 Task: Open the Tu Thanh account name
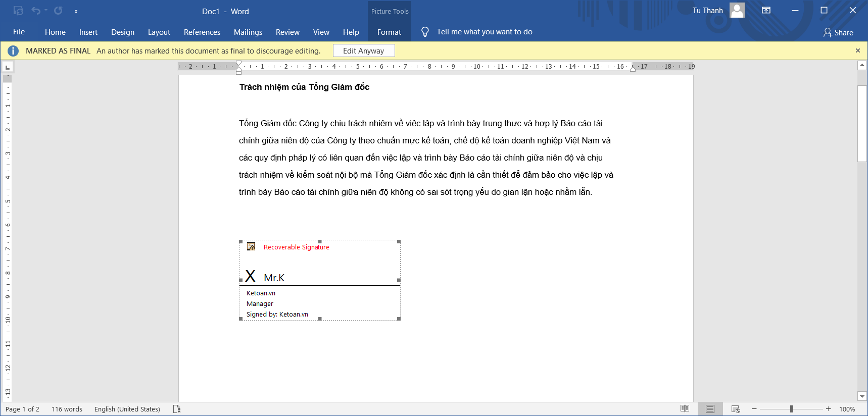[x=707, y=11]
